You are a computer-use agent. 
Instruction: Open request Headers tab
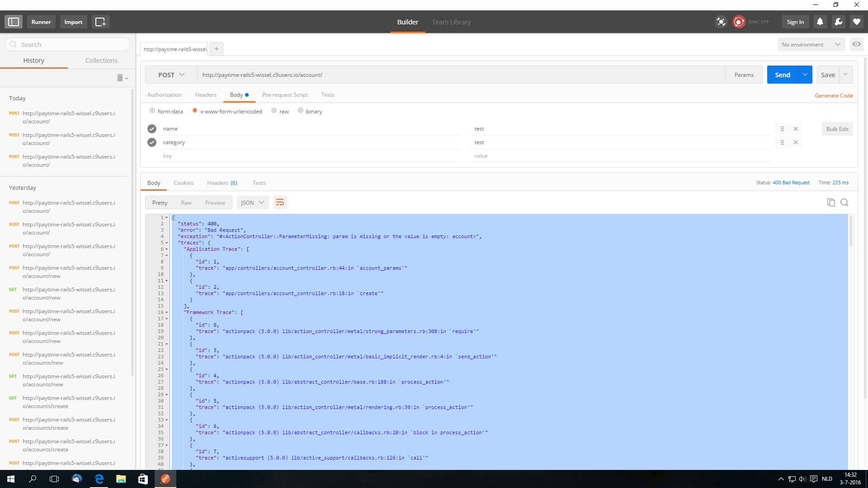(x=206, y=95)
